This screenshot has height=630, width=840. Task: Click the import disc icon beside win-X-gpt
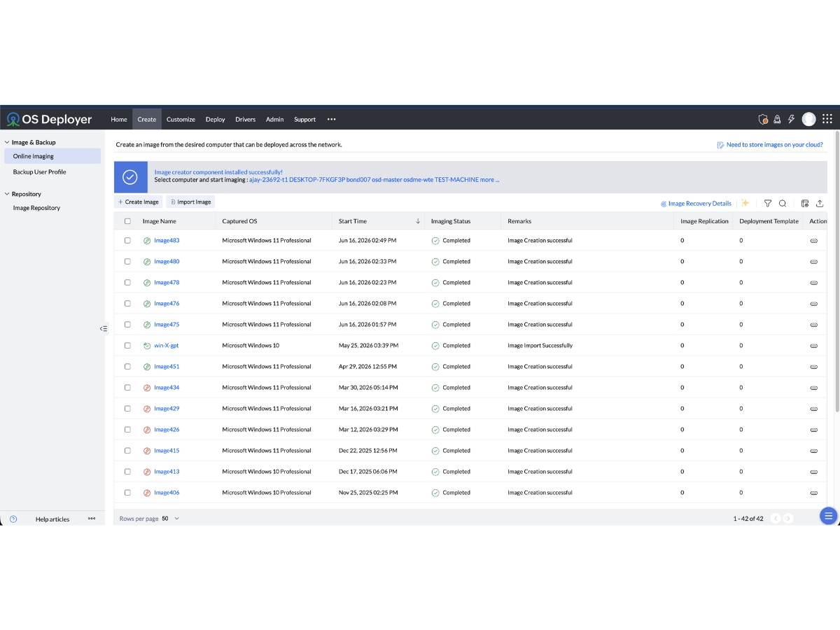[147, 345]
